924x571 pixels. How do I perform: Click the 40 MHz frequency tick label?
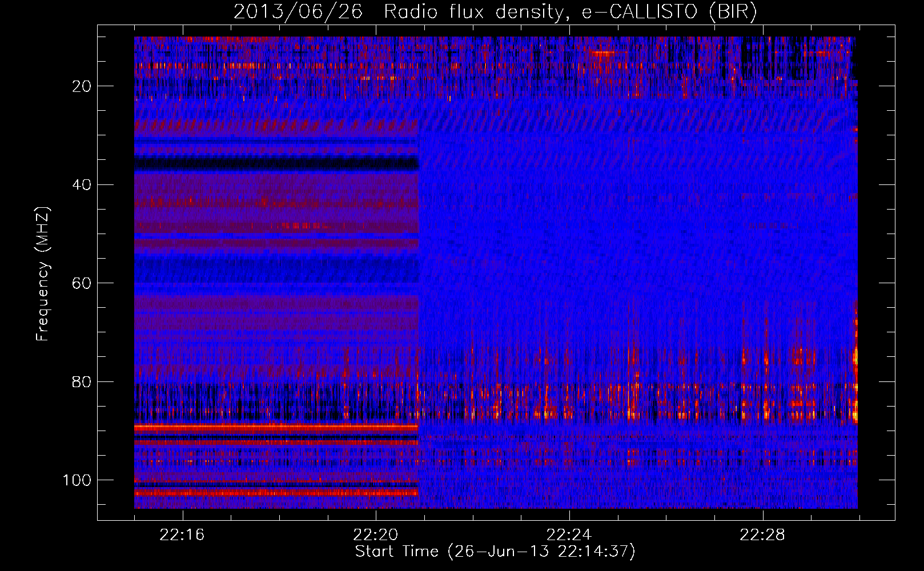click(82, 185)
